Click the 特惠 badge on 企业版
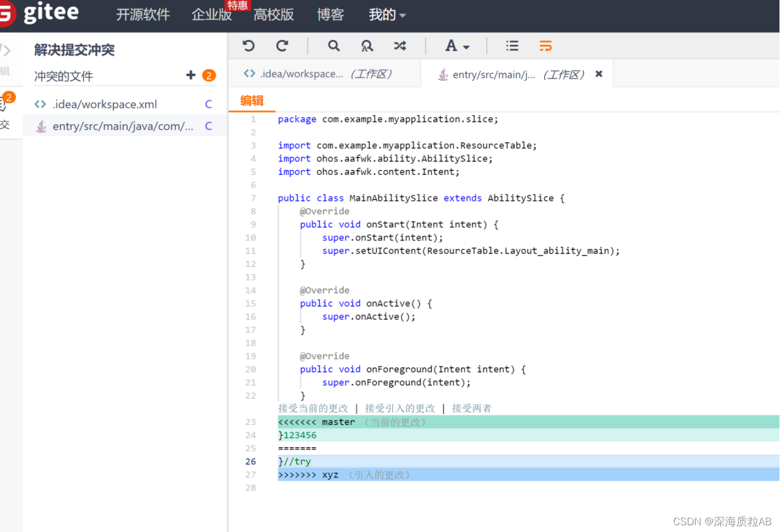The image size is (780, 532). pyautogui.click(x=237, y=5)
